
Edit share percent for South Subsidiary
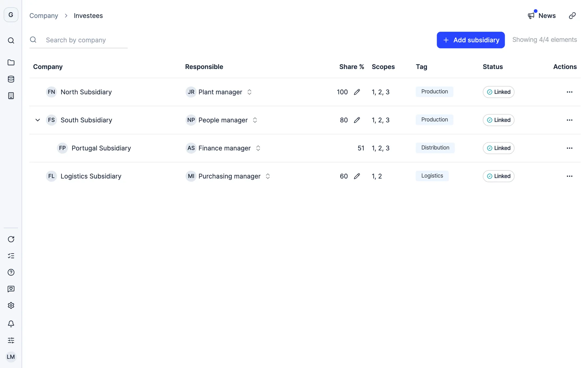click(357, 120)
